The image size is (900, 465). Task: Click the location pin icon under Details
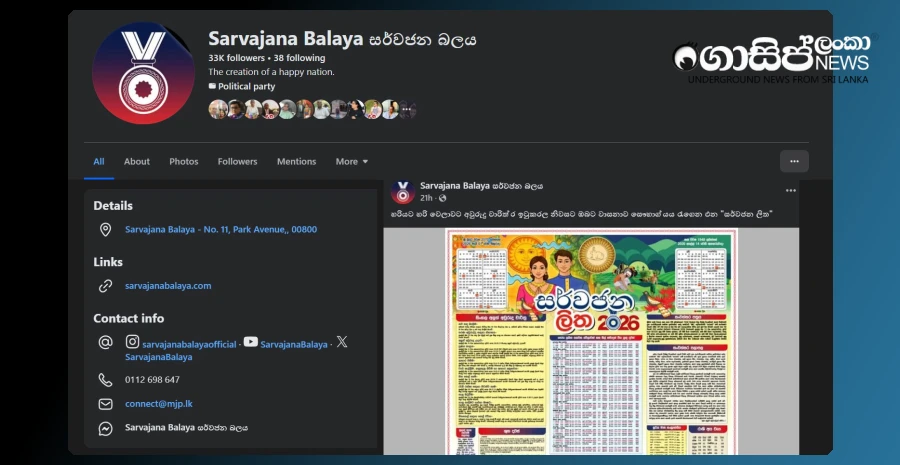[x=105, y=230]
